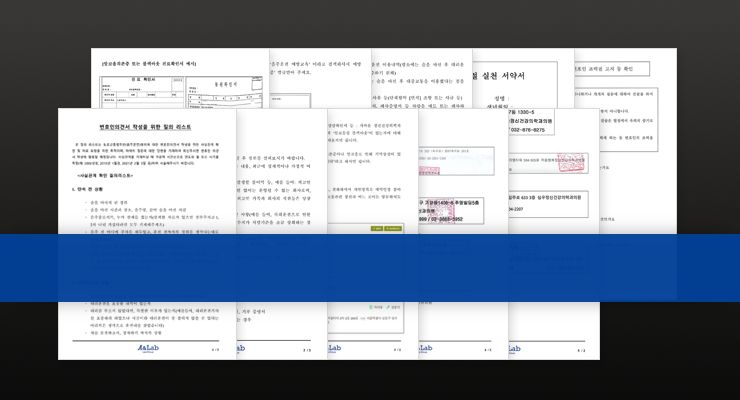Screen dimensions: 740x400
Task: Open the back page with 진료확인서 예시 heading
Action: click(180, 78)
